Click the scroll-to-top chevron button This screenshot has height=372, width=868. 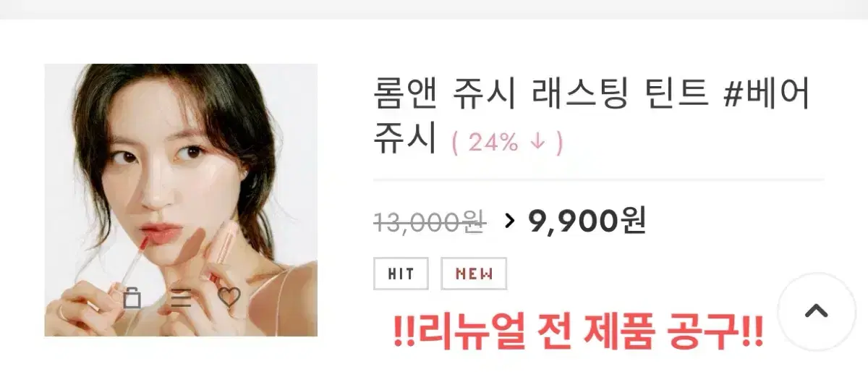(x=816, y=312)
